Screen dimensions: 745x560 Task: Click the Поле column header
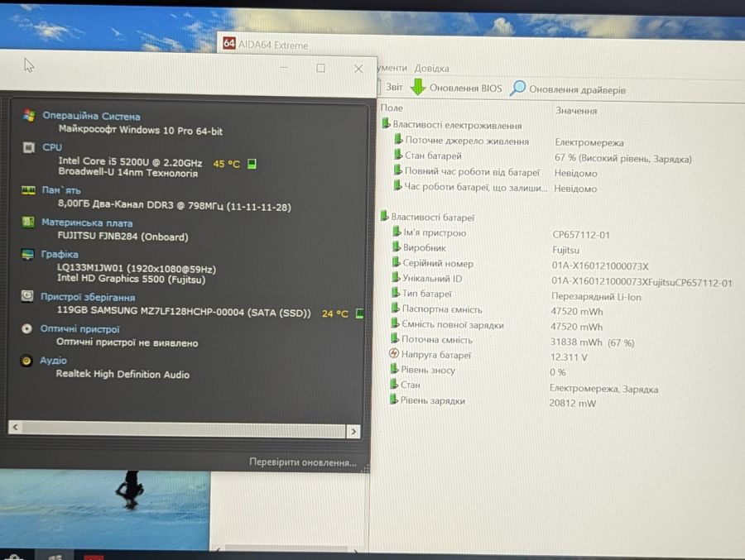click(x=392, y=108)
